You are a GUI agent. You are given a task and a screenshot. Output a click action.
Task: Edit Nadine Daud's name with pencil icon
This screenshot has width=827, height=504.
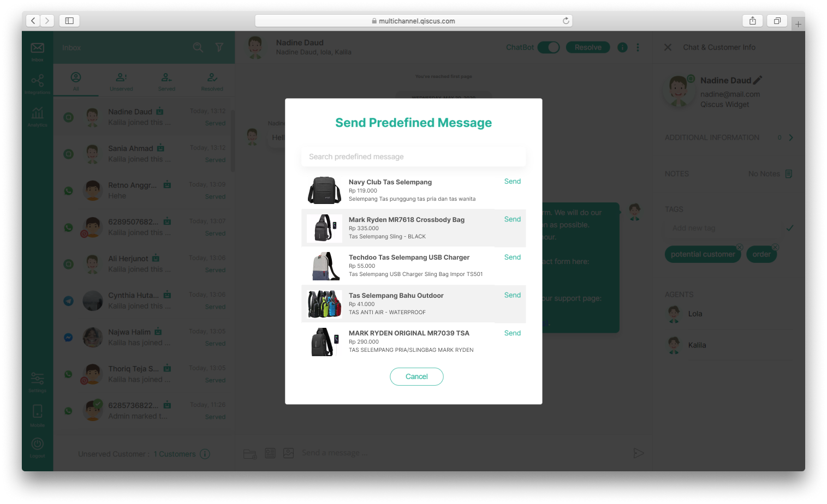(758, 80)
